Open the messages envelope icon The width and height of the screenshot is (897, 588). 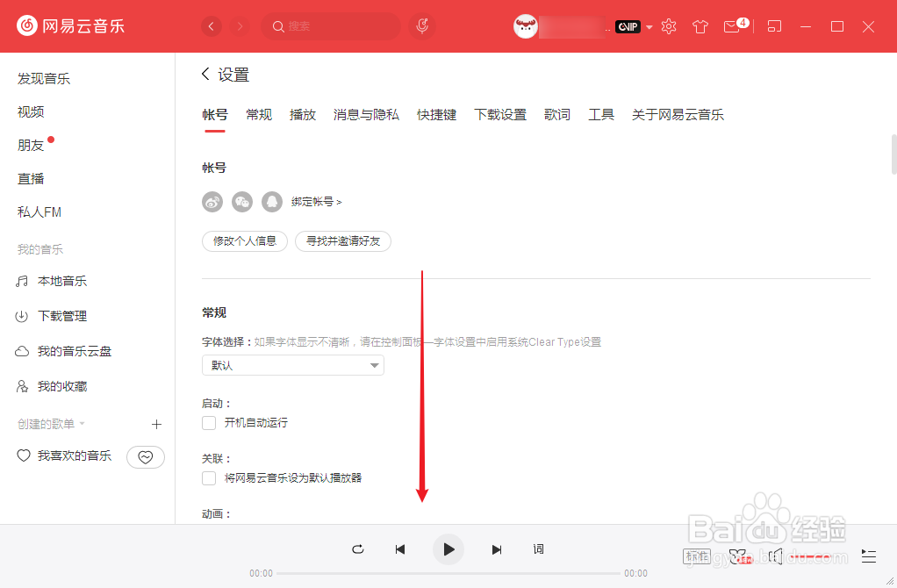(732, 26)
